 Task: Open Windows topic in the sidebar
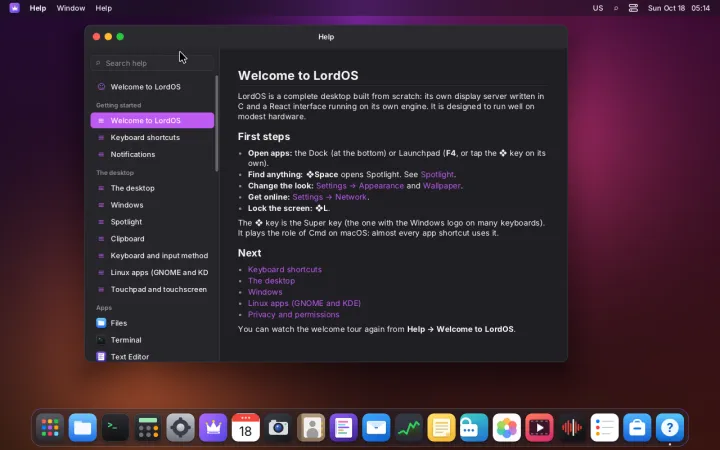coord(152,205)
